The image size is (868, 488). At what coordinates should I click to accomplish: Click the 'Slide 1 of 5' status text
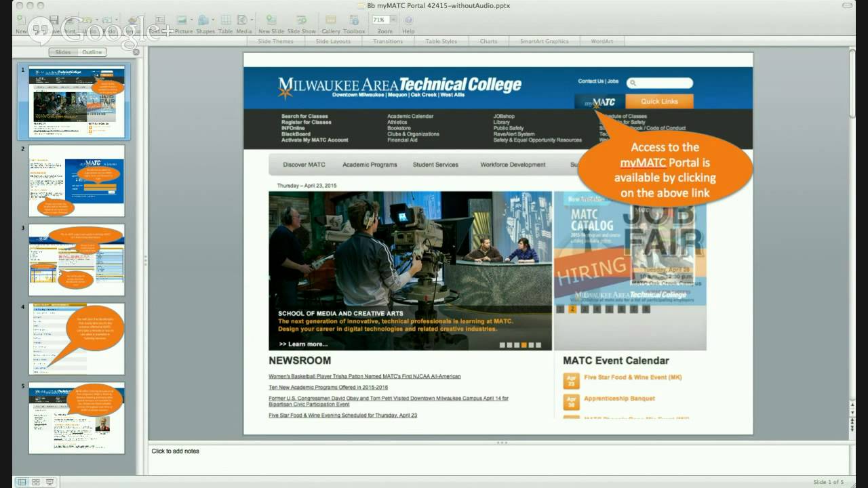pos(829,482)
